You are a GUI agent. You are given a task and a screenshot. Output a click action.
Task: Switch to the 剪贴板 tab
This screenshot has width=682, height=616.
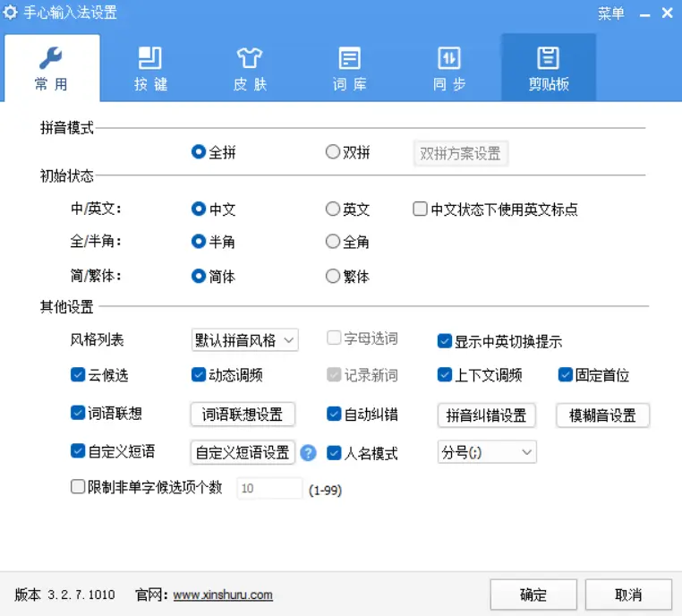coord(549,68)
